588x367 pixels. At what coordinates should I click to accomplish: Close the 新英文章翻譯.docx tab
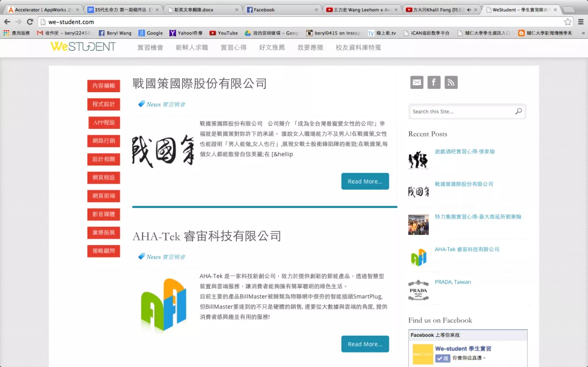(x=237, y=10)
